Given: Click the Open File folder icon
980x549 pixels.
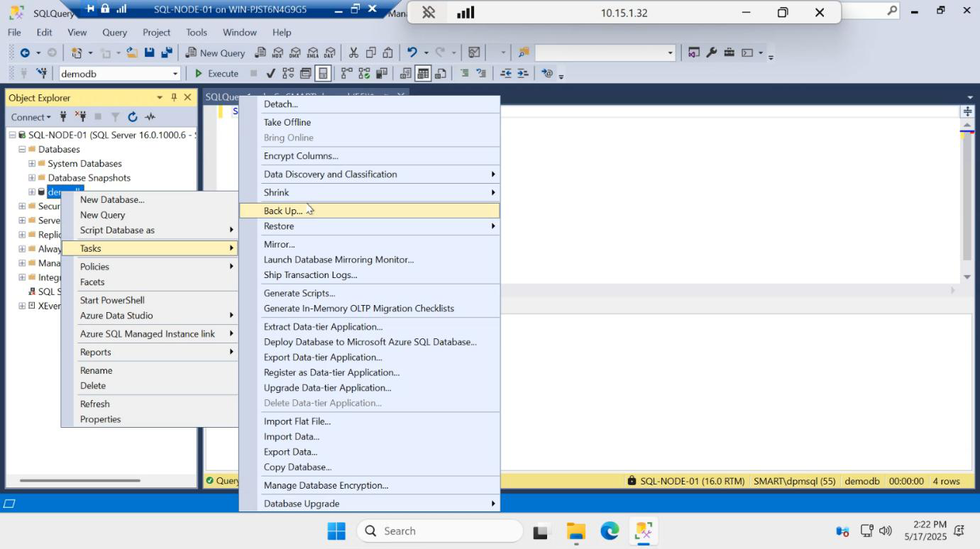Looking at the screenshot, I should click(132, 52).
